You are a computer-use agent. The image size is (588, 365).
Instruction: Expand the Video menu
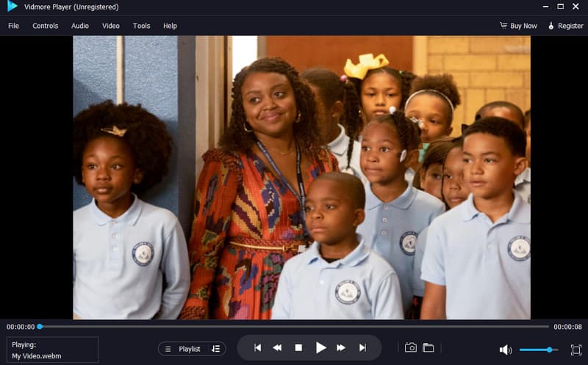(x=111, y=26)
